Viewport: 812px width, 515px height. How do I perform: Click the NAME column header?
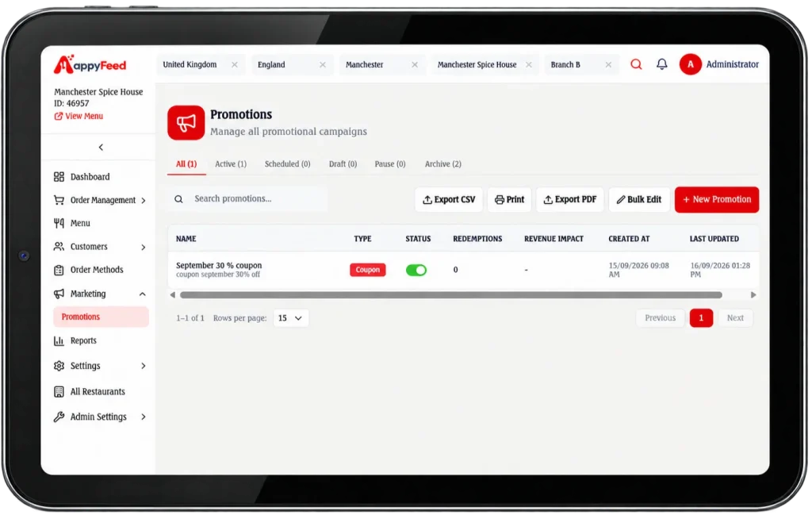click(x=186, y=239)
